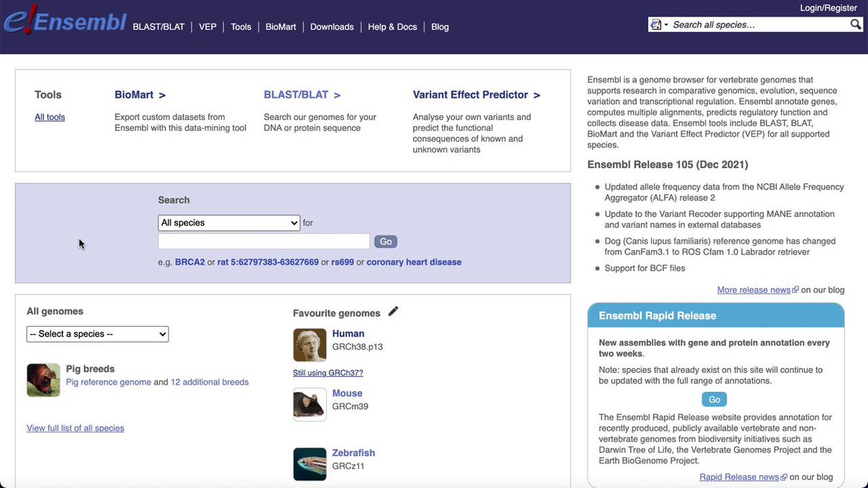Screen dimensions: 868x488
Task: Click the Human genome thumbnail image
Action: click(310, 345)
